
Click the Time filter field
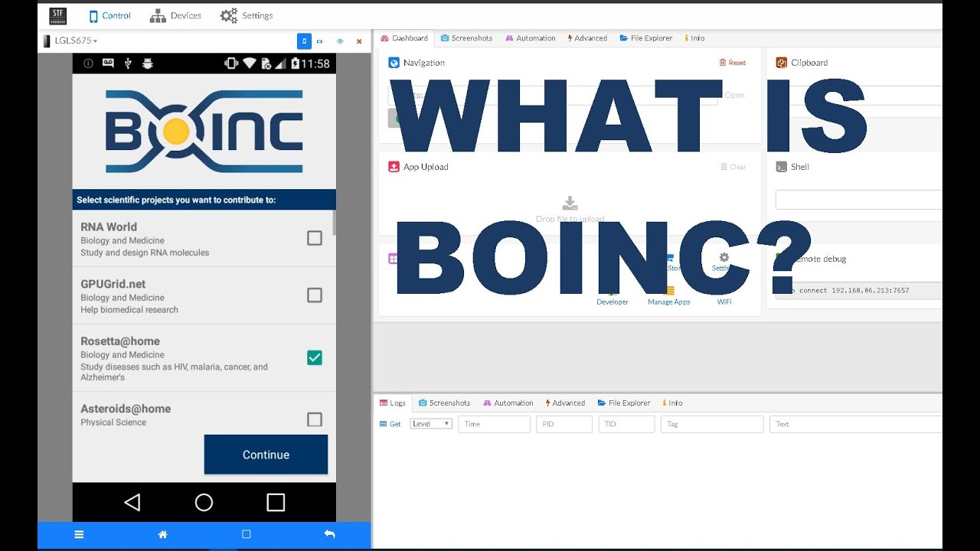click(494, 424)
